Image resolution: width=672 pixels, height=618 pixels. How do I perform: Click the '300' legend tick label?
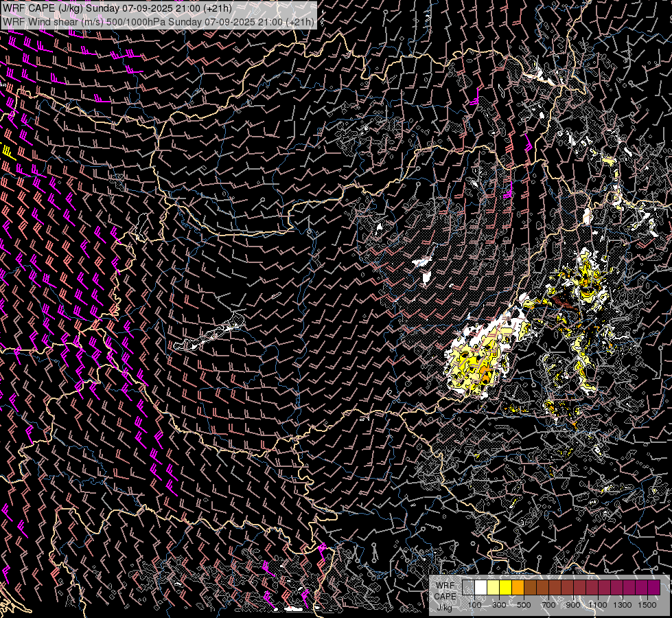click(x=499, y=605)
